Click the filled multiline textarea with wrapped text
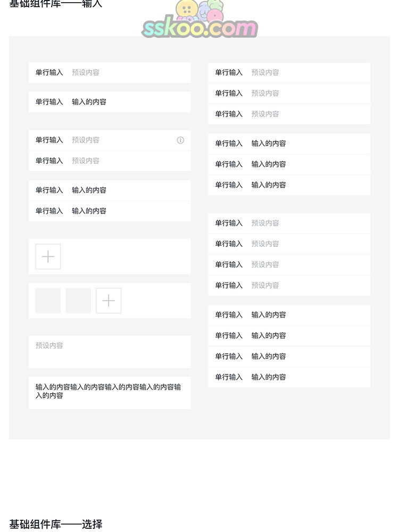 pos(110,393)
